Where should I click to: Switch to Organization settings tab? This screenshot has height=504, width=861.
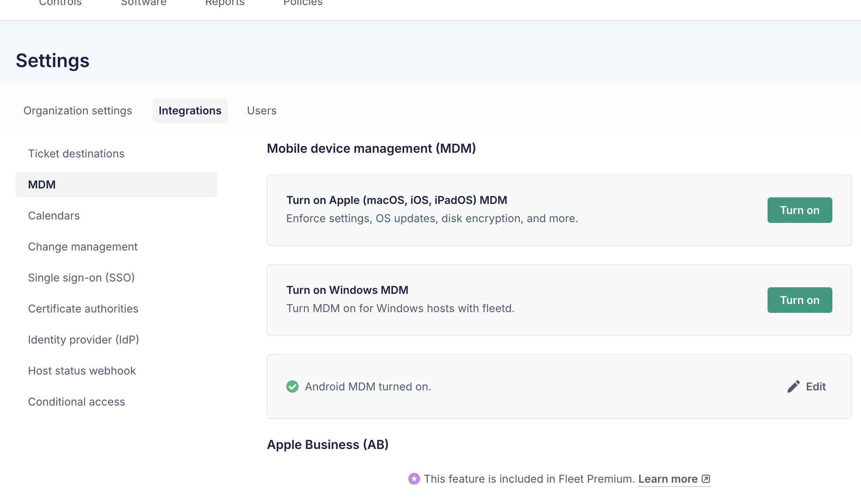tap(78, 110)
